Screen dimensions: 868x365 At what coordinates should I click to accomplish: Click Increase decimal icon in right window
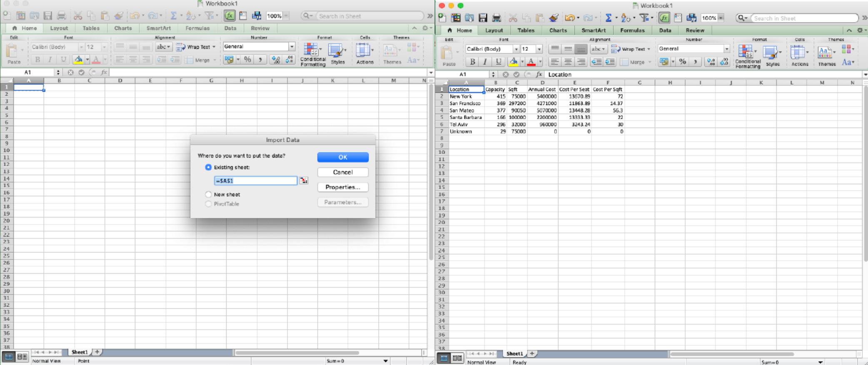click(711, 62)
